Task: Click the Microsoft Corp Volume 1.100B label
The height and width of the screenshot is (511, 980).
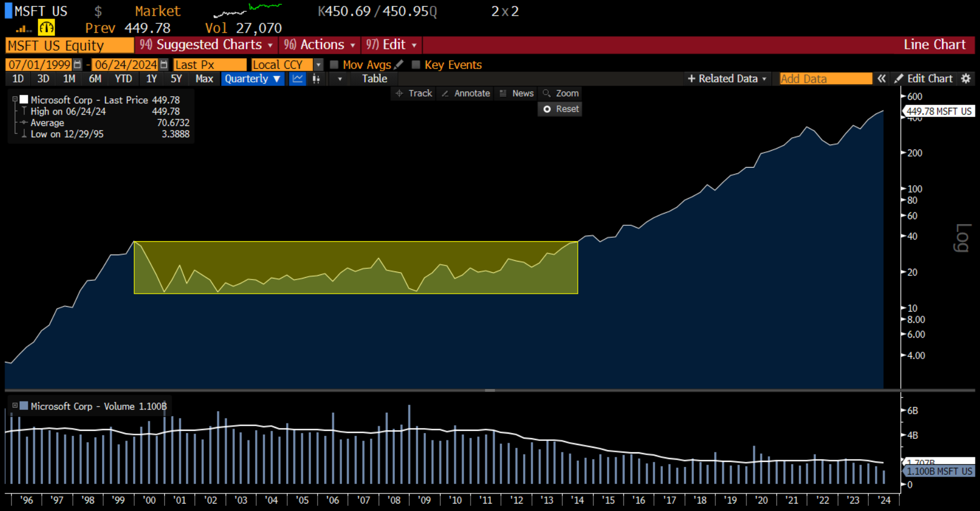Action: point(99,406)
